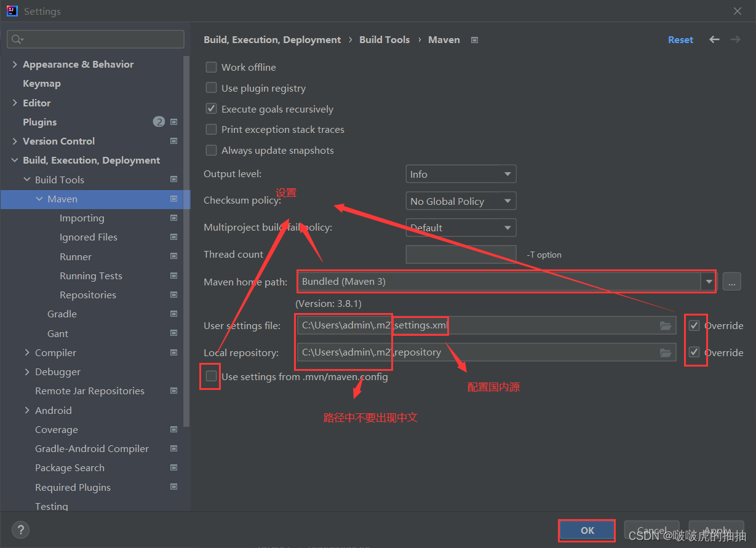Click the project-level icon beside Package Search
The width and height of the screenshot is (756, 548).
coord(173,467)
